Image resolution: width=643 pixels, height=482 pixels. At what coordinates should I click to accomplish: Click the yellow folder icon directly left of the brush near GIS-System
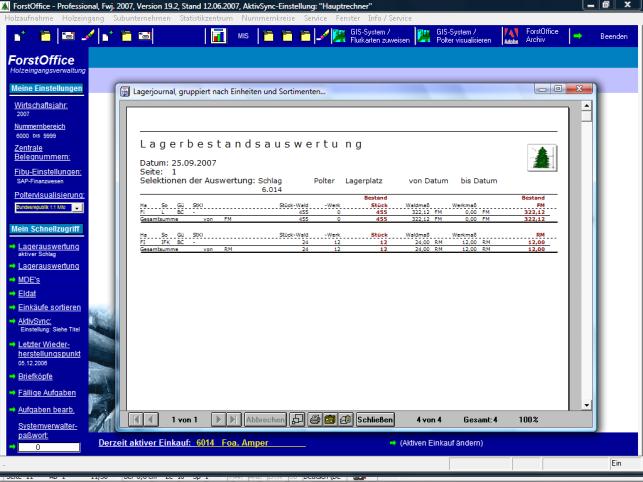click(306, 36)
